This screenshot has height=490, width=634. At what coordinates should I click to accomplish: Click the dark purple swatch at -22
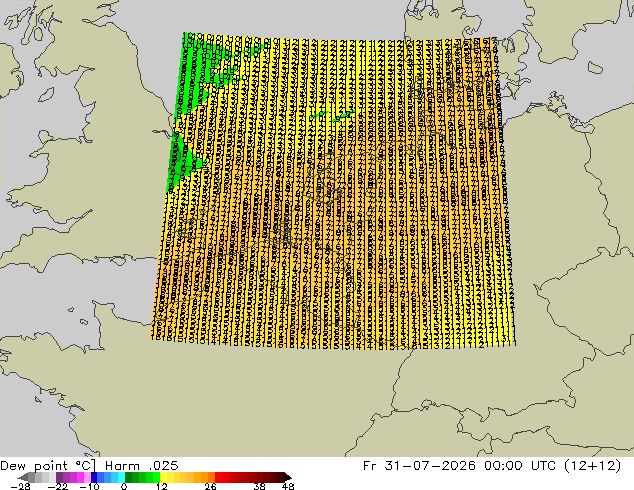point(59,477)
